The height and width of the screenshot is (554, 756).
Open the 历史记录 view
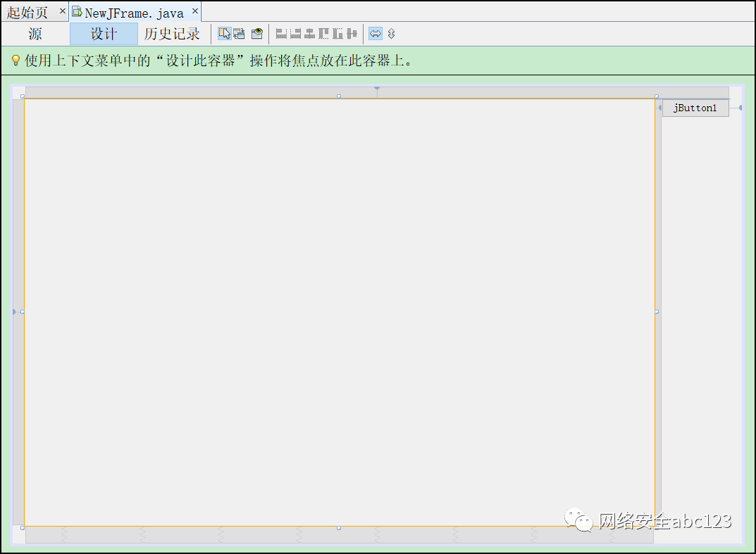pyautogui.click(x=173, y=33)
